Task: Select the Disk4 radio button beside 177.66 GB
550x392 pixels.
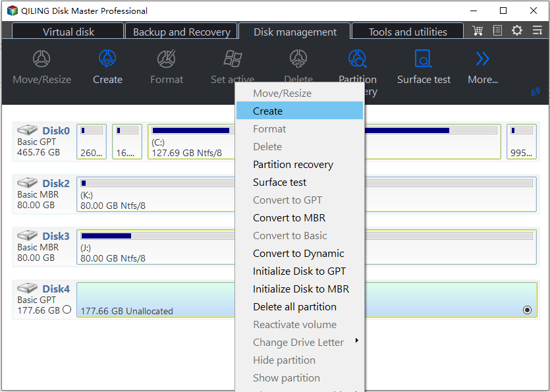Action: (67, 310)
